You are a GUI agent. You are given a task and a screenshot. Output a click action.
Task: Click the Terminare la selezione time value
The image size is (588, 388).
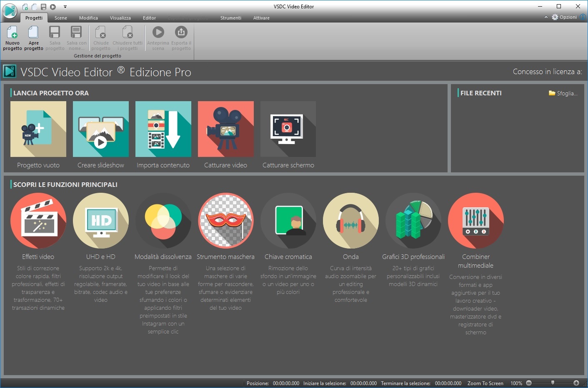(x=448, y=383)
